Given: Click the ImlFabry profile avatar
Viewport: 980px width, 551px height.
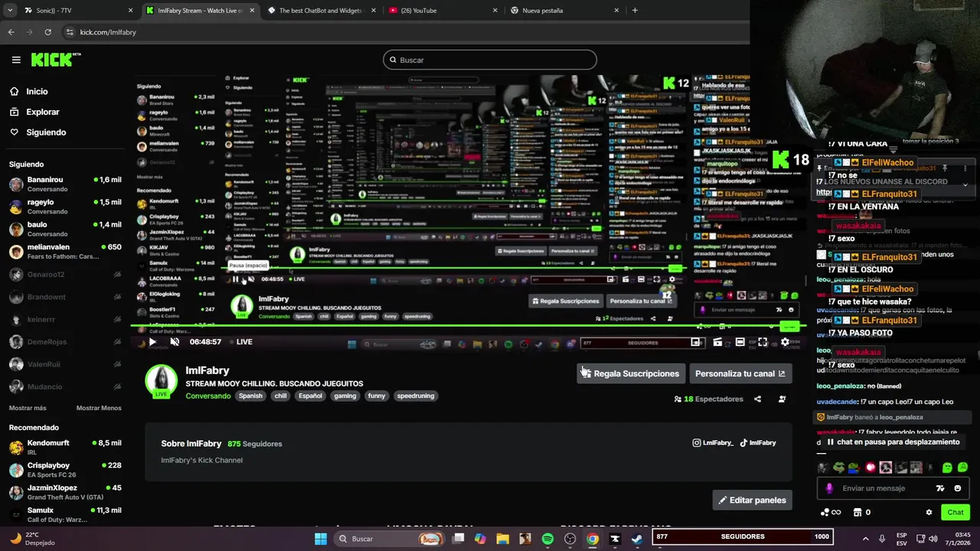Looking at the screenshot, I should [162, 380].
